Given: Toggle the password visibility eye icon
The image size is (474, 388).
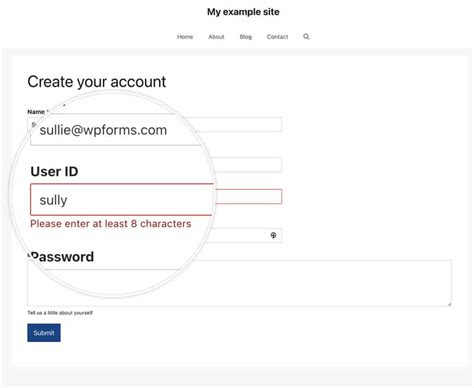Looking at the screenshot, I should 273,235.
